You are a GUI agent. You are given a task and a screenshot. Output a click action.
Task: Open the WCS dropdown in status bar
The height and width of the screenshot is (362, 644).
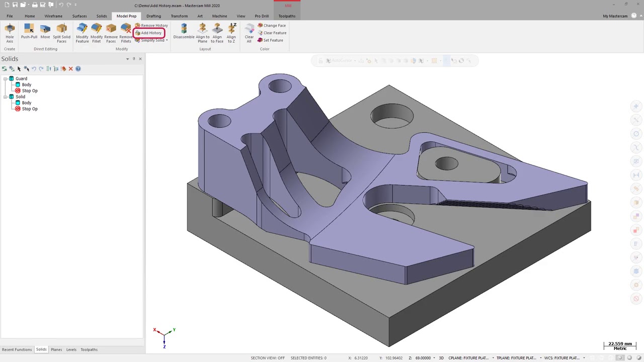tap(584, 358)
